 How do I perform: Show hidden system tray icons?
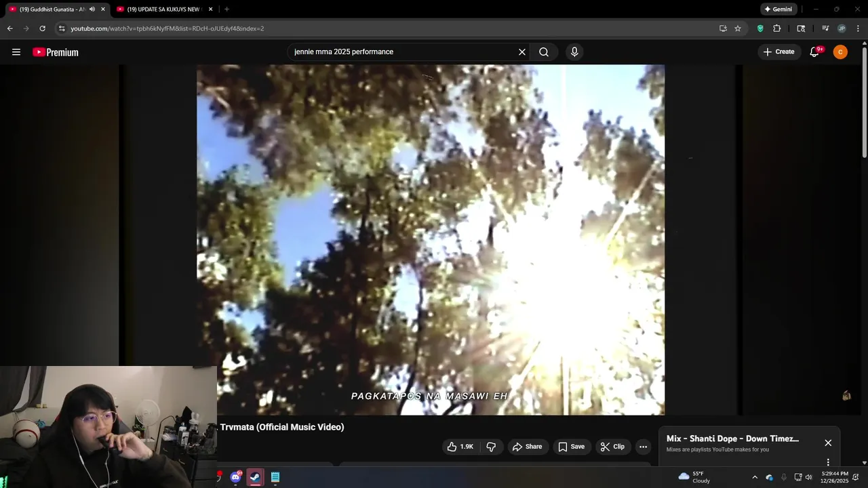coord(755,477)
